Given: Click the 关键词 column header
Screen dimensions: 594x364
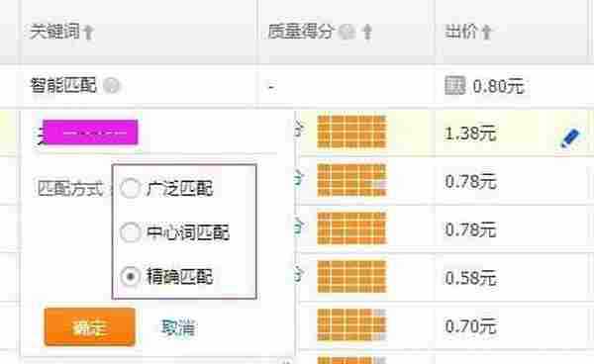Looking at the screenshot, I should 54,32.
